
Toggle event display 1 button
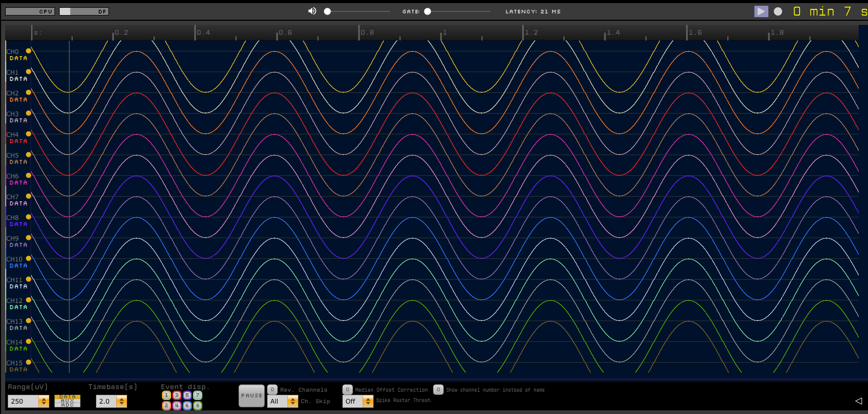click(167, 395)
